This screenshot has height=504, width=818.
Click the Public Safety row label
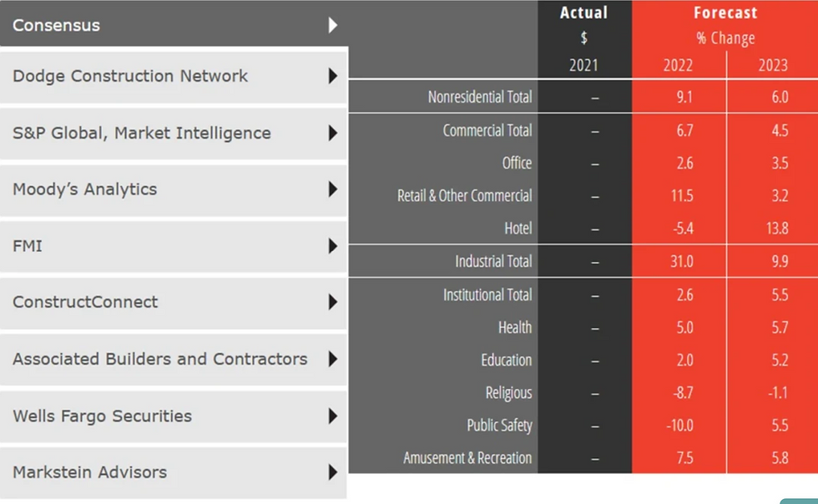[x=499, y=426]
